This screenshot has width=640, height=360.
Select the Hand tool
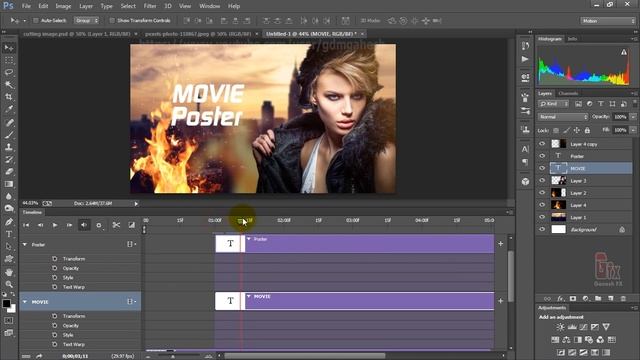[x=9, y=272]
